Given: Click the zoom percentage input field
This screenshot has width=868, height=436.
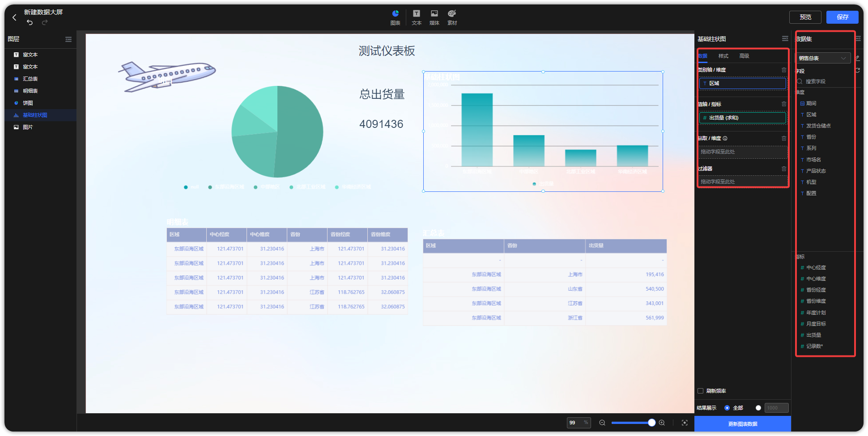Looking at the screenshot, I should coord(579,423).
